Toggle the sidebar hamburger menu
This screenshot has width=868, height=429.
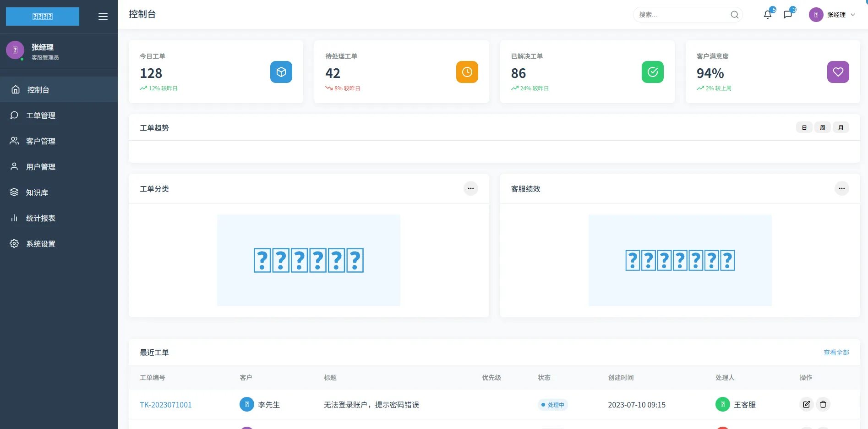pyautogui.click(x=103, y=16)
